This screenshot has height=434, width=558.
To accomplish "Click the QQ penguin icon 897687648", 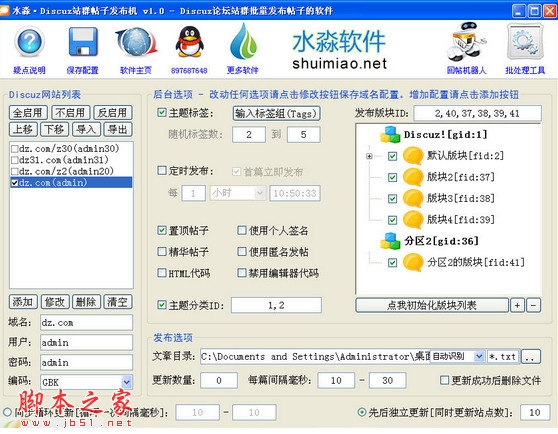I will coord(189,42).
